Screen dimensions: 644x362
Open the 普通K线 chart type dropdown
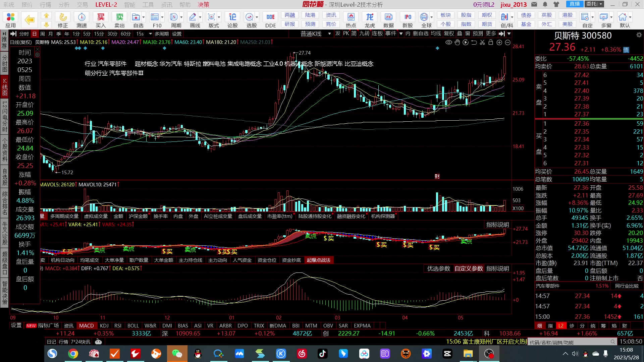coord(316,34)
